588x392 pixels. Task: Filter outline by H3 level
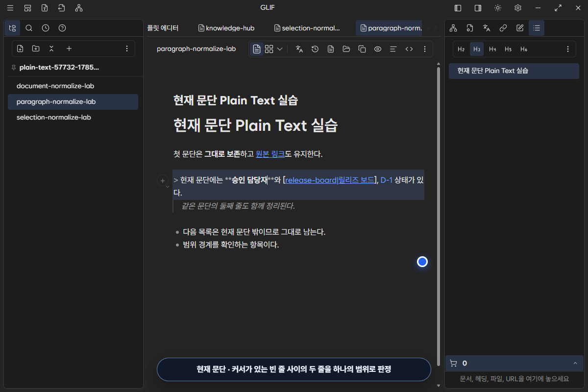(x=477, y=49)
